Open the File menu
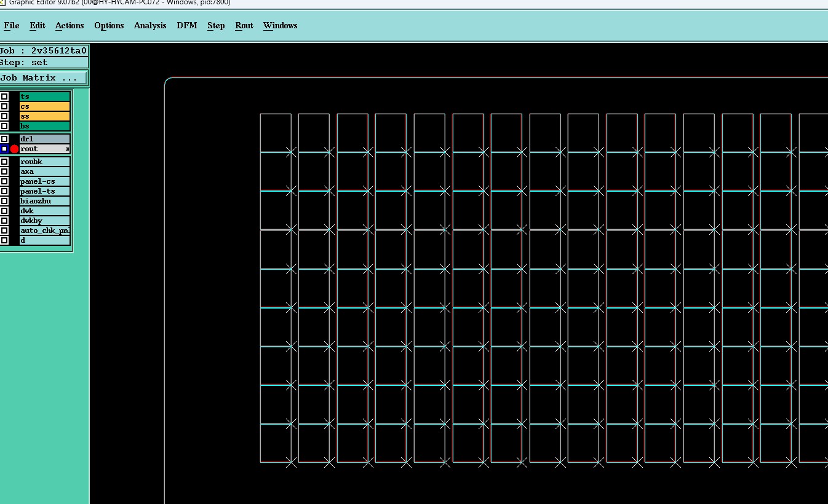The image size is (828, 504). coord(12,25)
